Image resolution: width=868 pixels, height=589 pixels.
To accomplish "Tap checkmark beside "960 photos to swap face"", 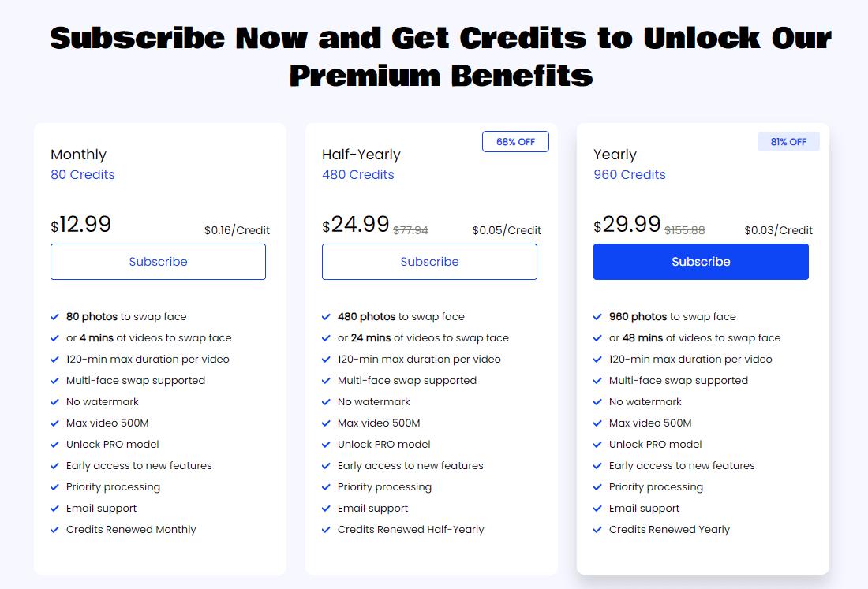I will pyautogui.click(x=598, y=317).
